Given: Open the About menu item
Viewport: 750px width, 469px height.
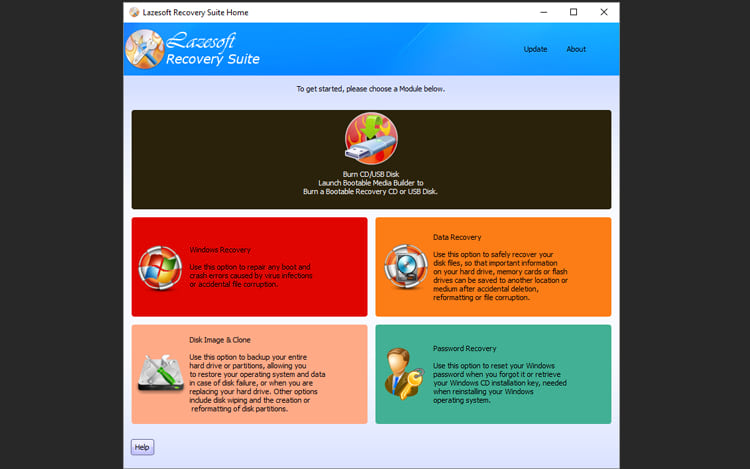Looking at the screenshot, I should (576, 49).
